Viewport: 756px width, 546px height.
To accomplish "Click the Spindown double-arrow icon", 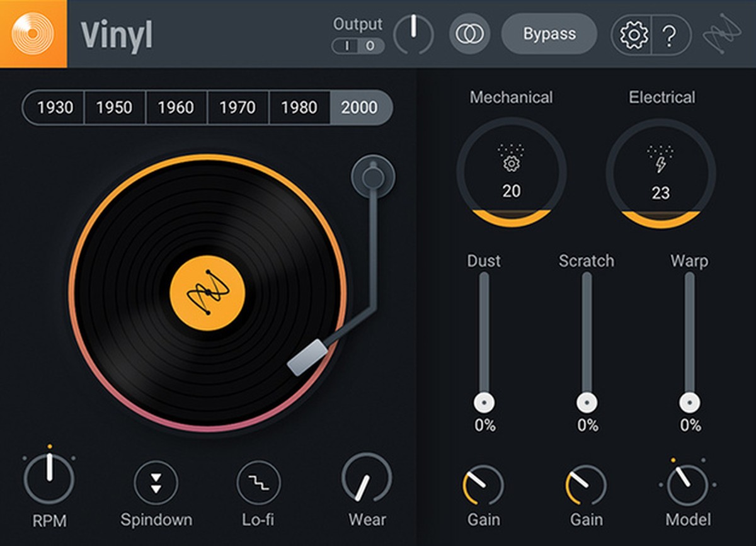I will coord(156,483).
